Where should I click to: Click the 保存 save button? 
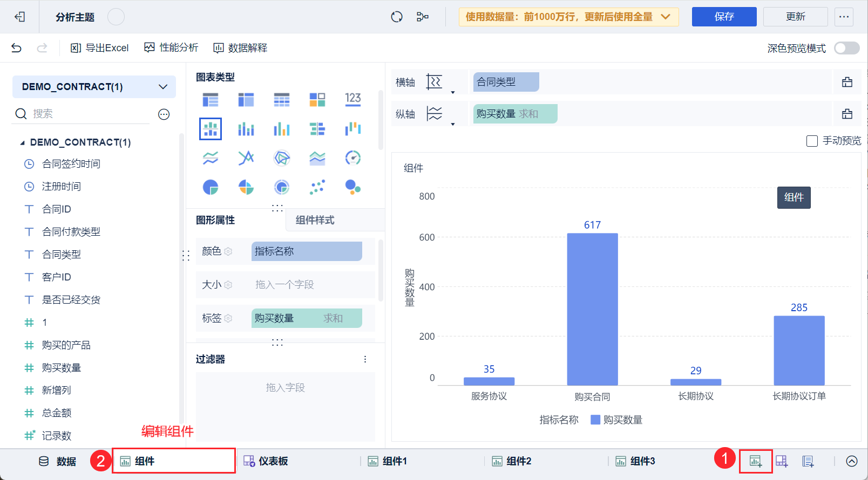pyautogui.click(x=724, y=17)
